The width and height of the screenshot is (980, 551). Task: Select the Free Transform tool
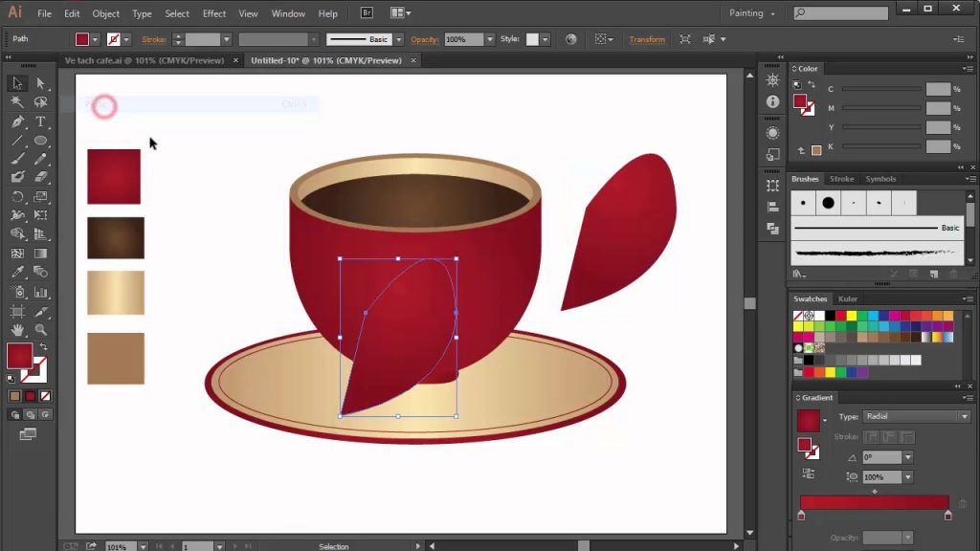[x=40, y=215]
